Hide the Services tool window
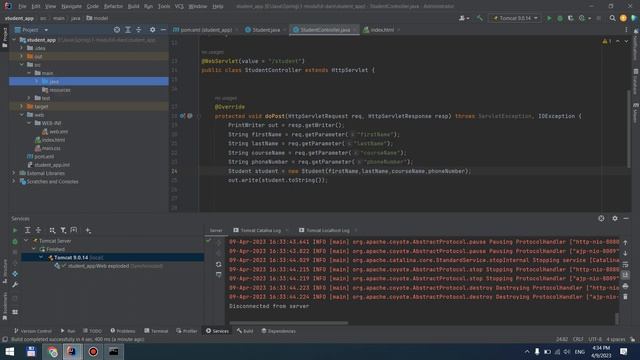This screenshot has height=360, width=640. (626, 219)
